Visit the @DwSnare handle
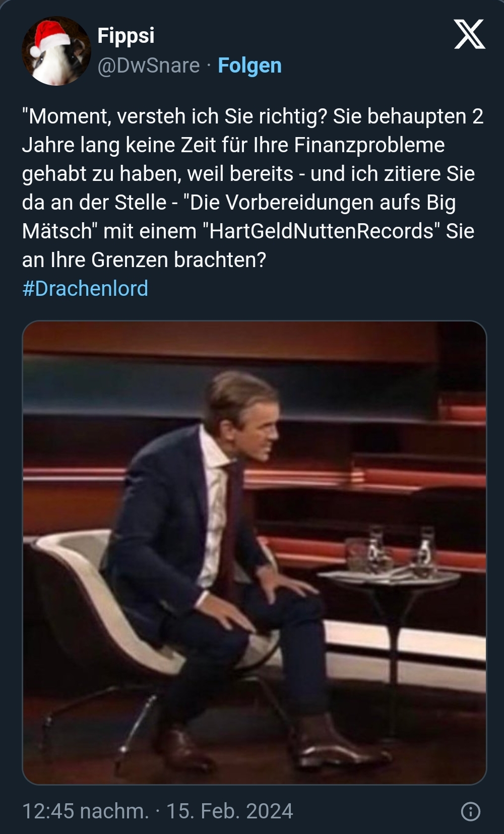 [148, 66]
